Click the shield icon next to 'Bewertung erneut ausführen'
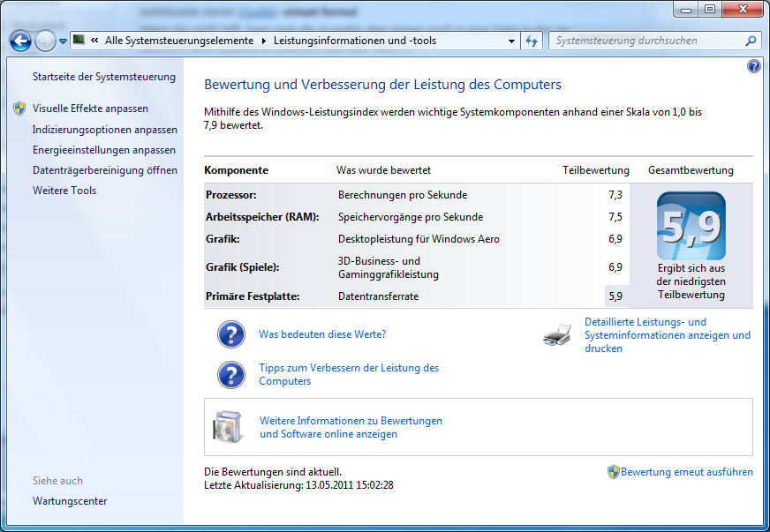This screenshot has width=770, height=532. [613, 472]
